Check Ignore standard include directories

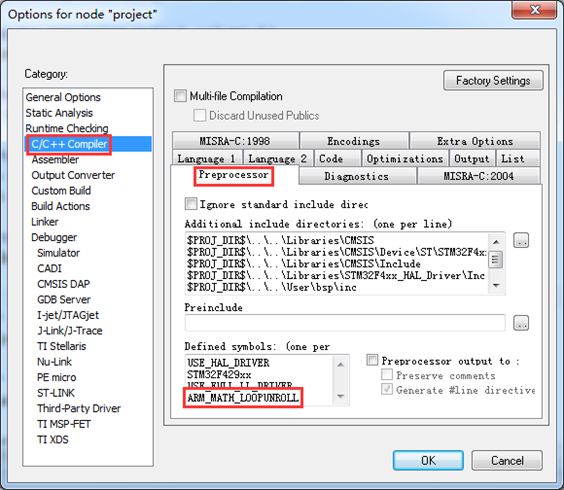(x=191, y=204)
